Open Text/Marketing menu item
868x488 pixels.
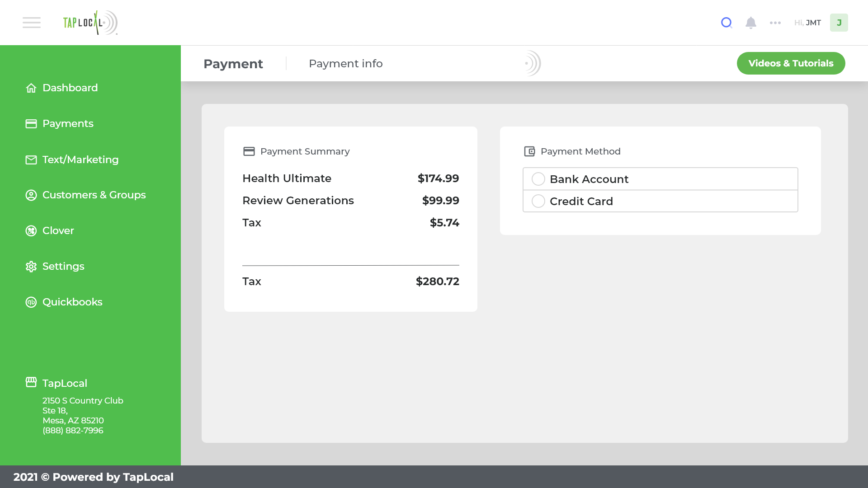80,160
